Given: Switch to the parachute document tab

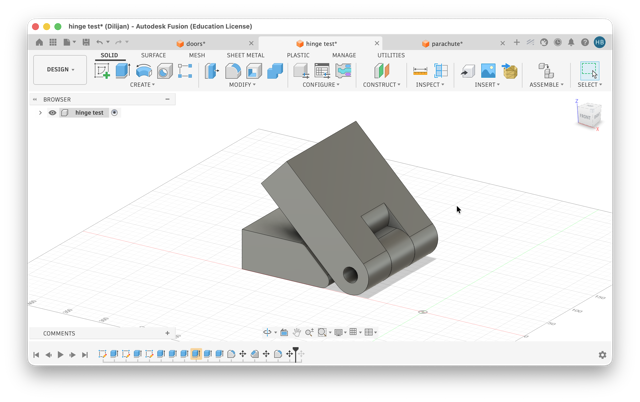Looking at the screenshot, I should [447, 44].
